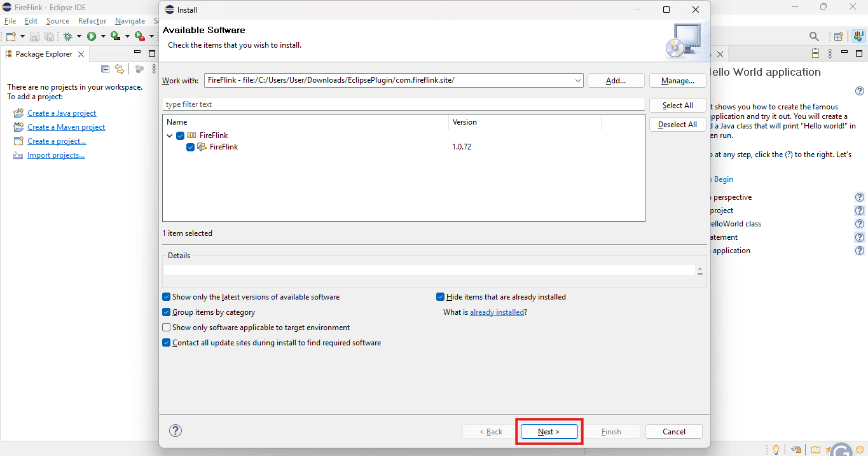Click help icon beside 'application' step
This screenshot has width=868, height=456.
tap(860, 251)
